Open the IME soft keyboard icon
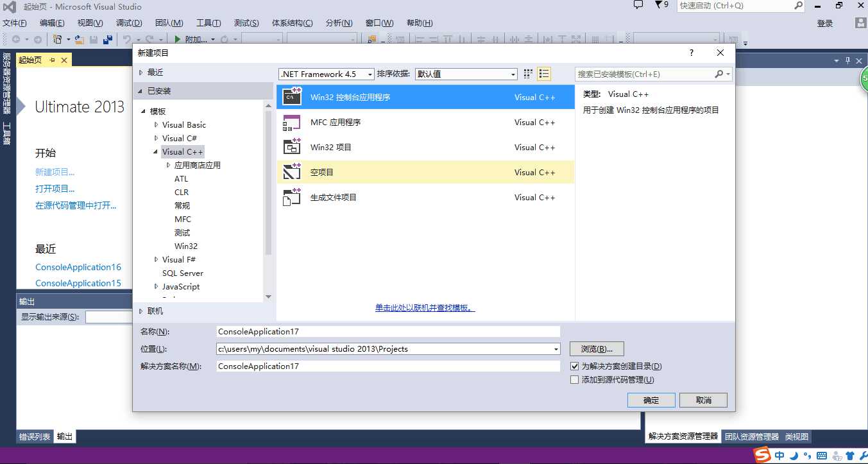Image resolution: width=868 pixels, height=464 pixels. point(822,456)
